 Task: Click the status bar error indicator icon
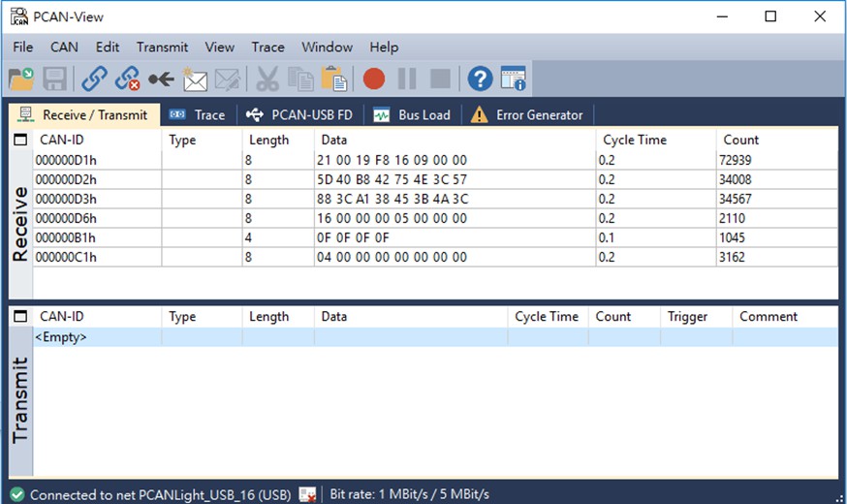click(x=307, y=494)
